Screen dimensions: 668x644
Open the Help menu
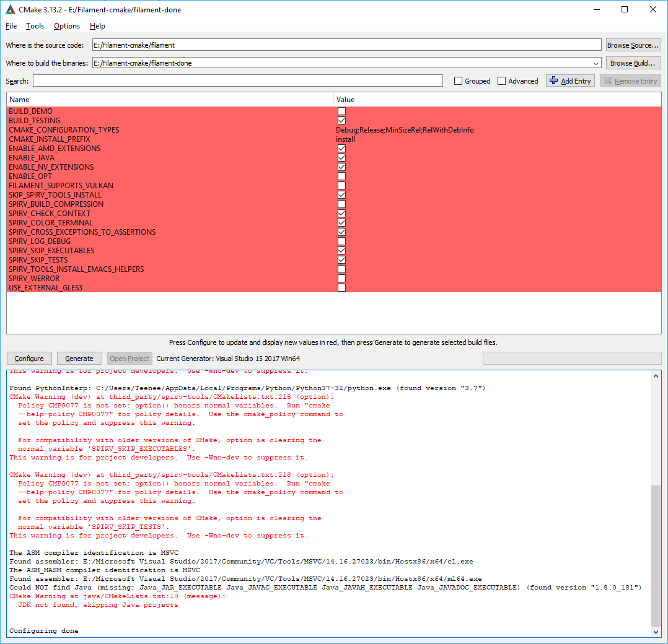[x=97, y=26]
